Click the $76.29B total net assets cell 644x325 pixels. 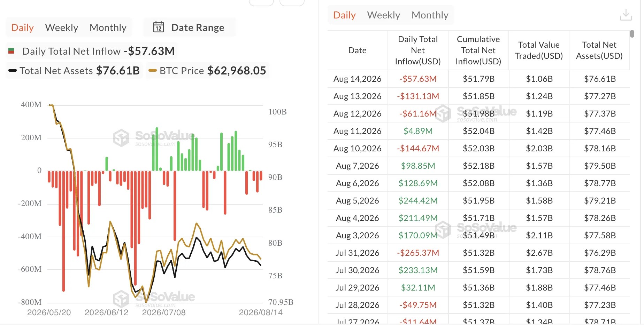600,253
